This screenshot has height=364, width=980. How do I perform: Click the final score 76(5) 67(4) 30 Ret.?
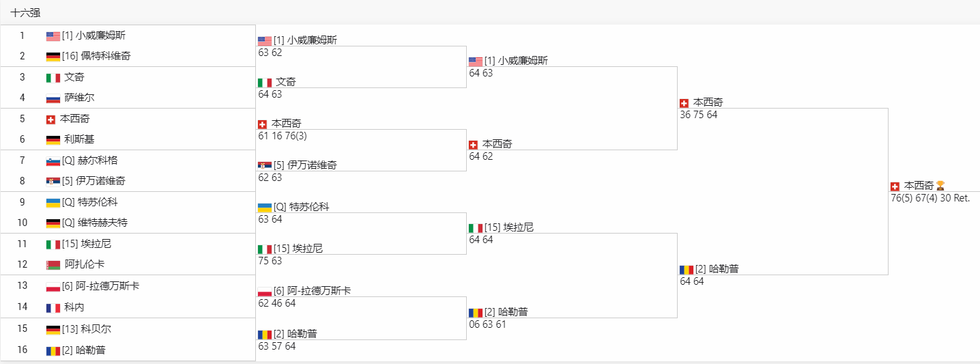tap(930, 198)
